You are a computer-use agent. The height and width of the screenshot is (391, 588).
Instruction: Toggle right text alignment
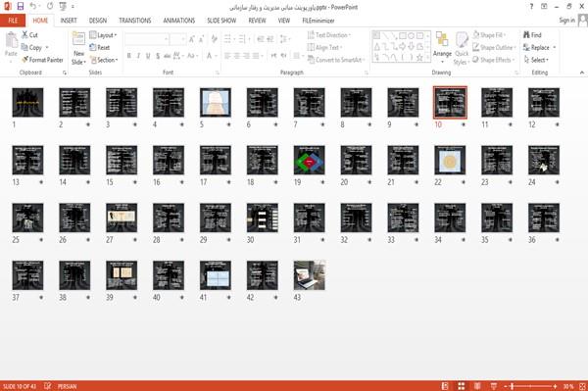246,56
